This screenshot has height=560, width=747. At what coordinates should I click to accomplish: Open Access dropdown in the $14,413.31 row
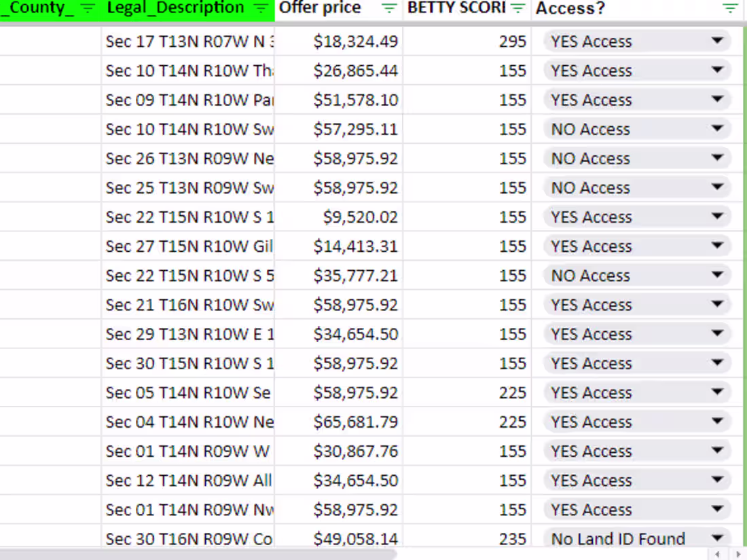pyautogui.click(x=717, y=246)
